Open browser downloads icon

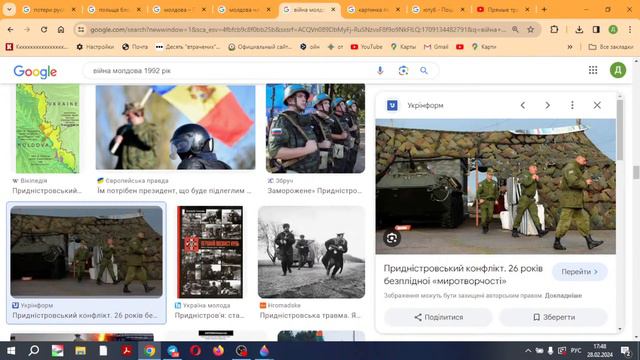(x=579, y=29)
